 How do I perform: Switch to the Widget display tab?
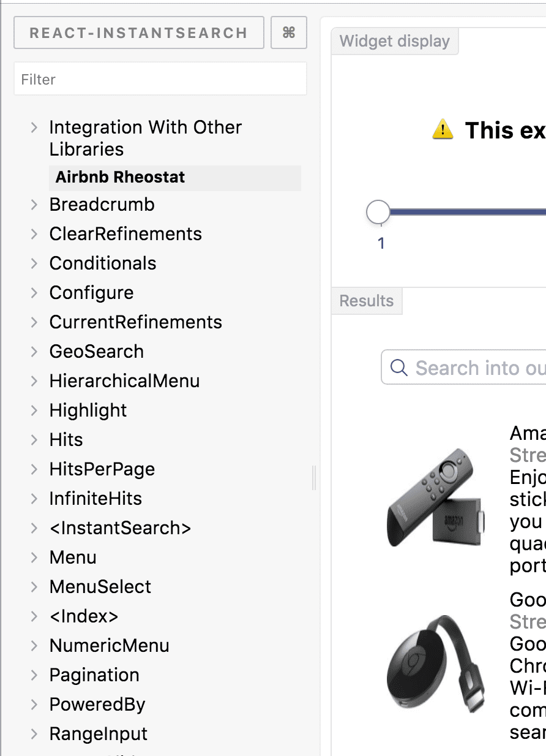tap(395, 42)
